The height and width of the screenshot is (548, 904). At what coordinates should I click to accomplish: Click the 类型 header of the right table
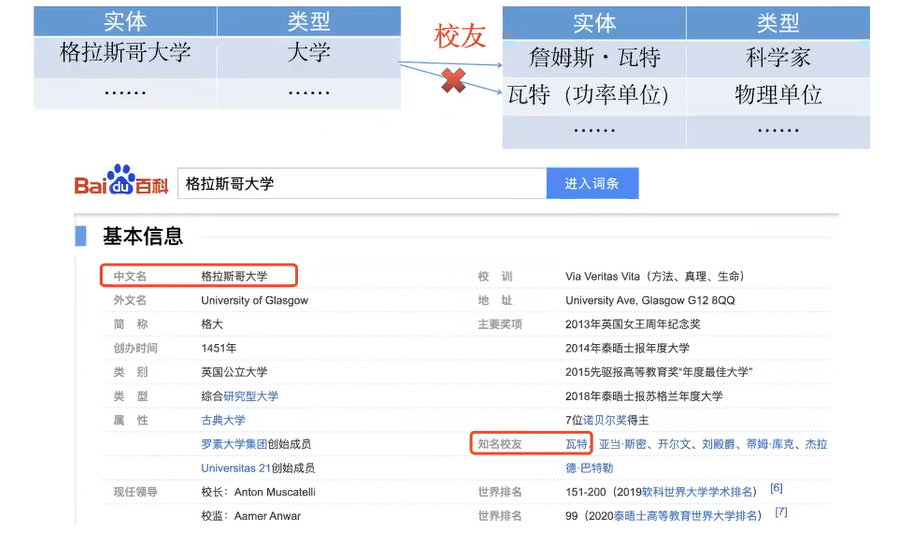[x=778, y=22]
